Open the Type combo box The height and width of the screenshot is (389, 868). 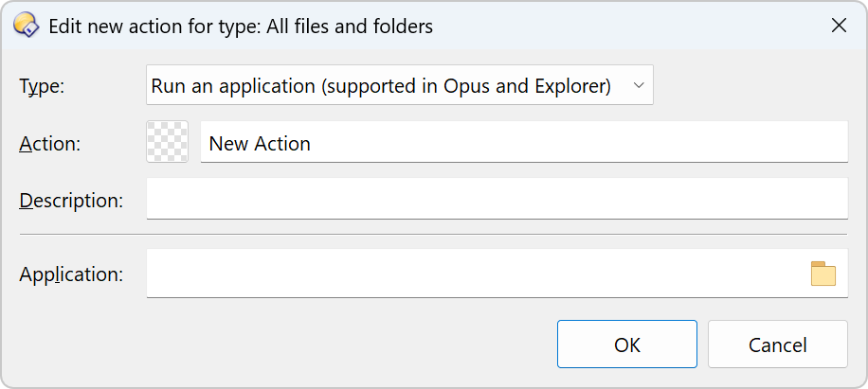click(399, 85)
